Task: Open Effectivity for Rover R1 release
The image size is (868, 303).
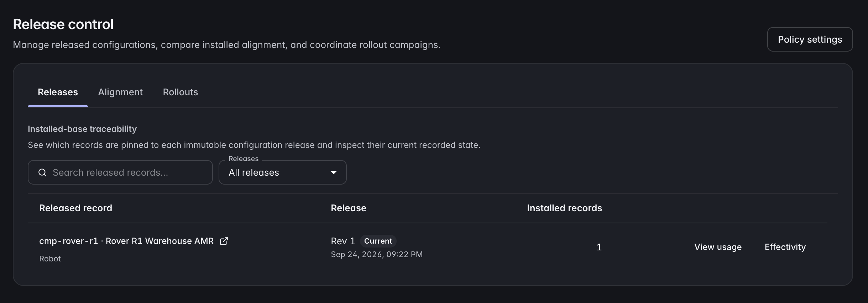Action: [785, 247]
